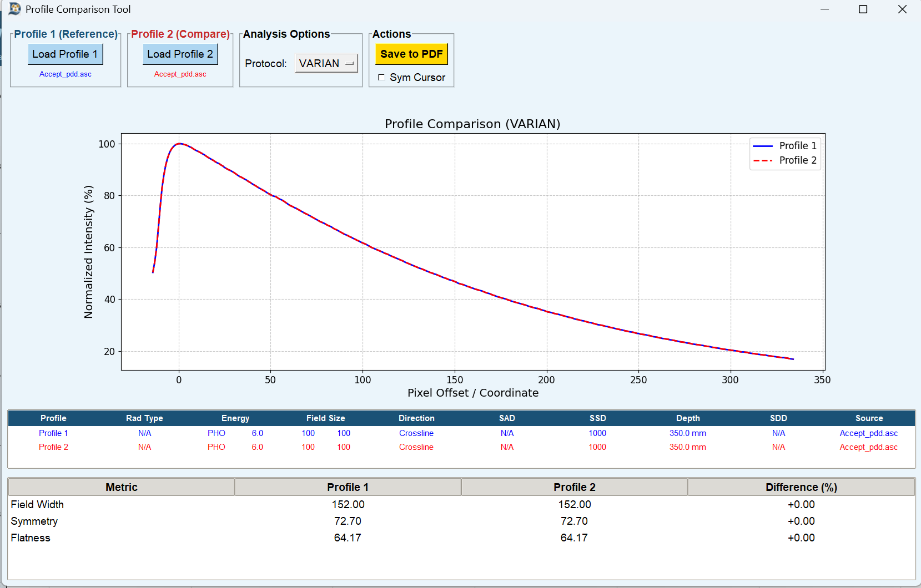Click the Source header in info table
The height and width of the screenshot is (588, 921).
[869, 418]
